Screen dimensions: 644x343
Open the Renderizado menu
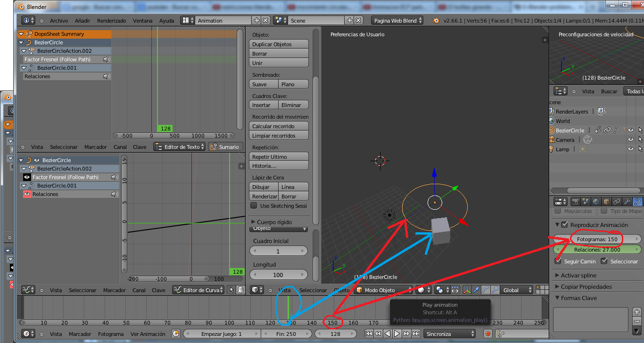(x=112, y=21)
